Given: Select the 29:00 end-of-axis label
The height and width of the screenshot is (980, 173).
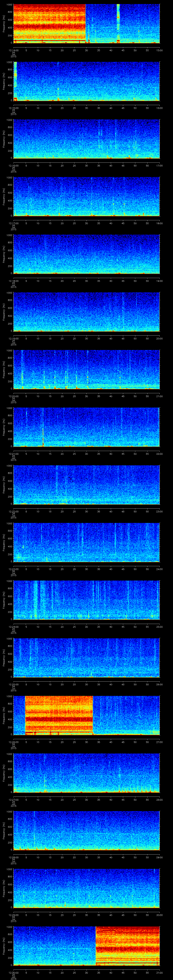Looking at the screenshot, I should coord(160,857).
